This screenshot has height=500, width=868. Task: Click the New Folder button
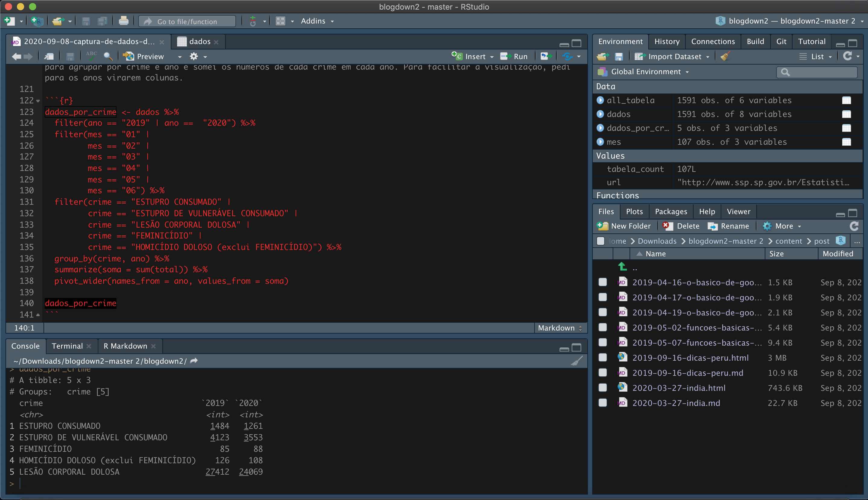click(624, 226)
